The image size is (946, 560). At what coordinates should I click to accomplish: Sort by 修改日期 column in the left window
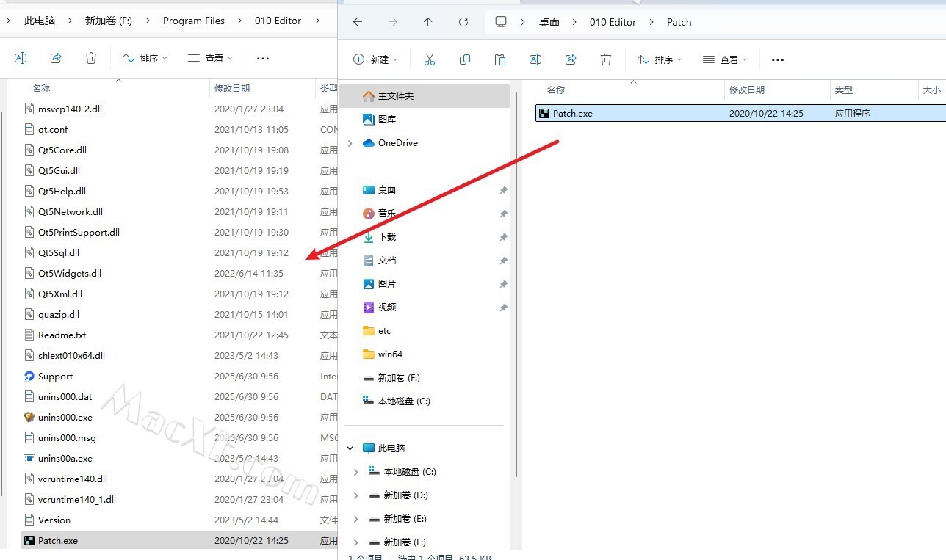(232, 88)
